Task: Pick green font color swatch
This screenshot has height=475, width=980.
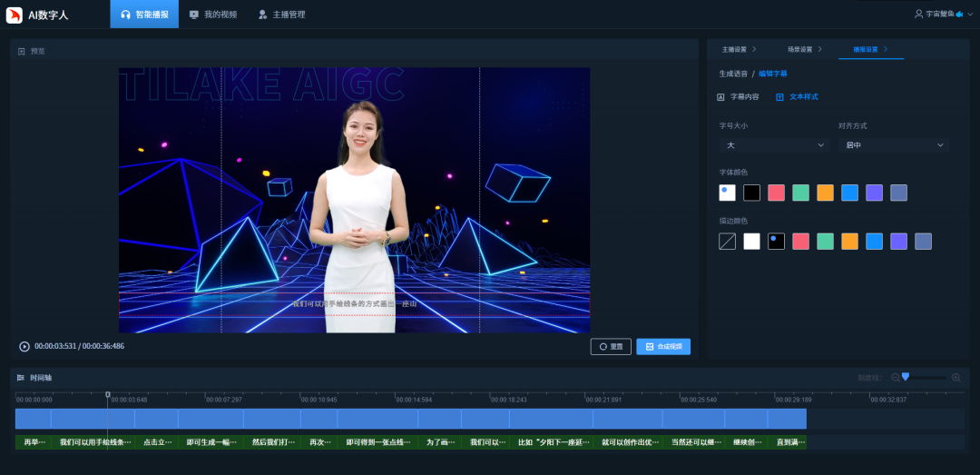Action: click(800, 193)
